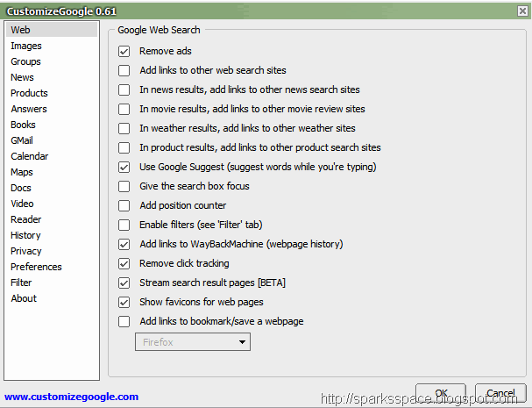Enable the Add position counter option

pos(124,205)
